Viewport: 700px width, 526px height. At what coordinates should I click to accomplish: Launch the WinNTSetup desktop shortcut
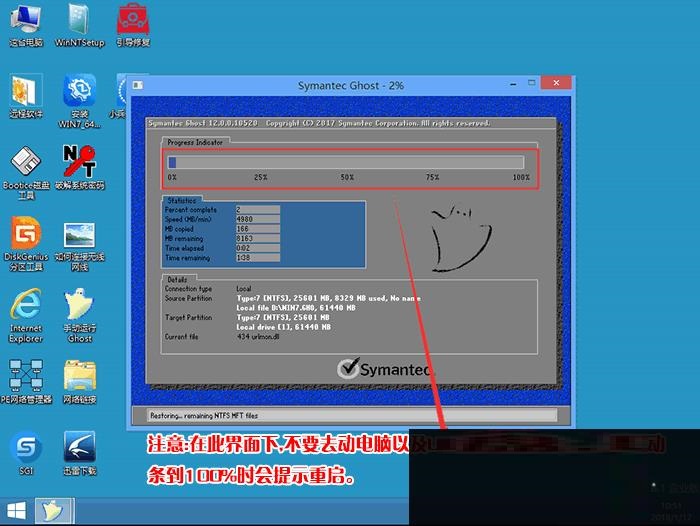[79, 20]
